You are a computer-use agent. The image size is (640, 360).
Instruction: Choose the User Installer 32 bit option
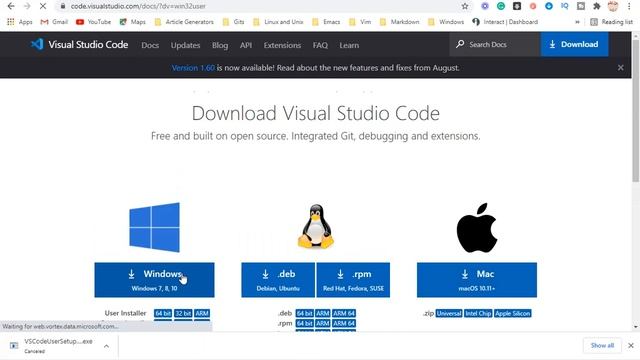point(183,313)
